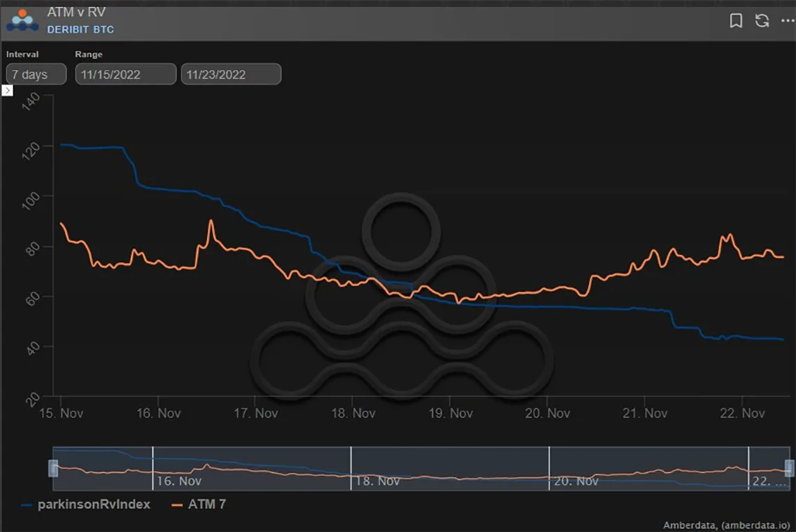Click the 21. Nov axis label

pos(645,414)
